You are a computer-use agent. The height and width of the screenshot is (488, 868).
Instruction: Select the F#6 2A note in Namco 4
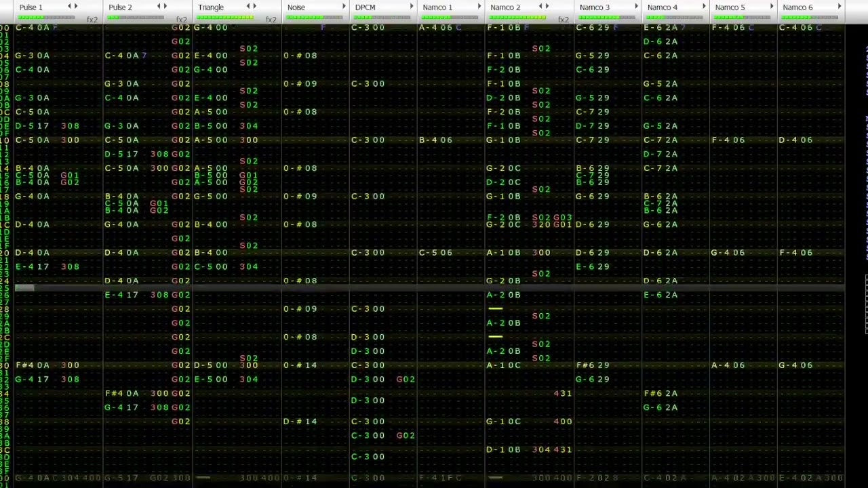[661, 393]
